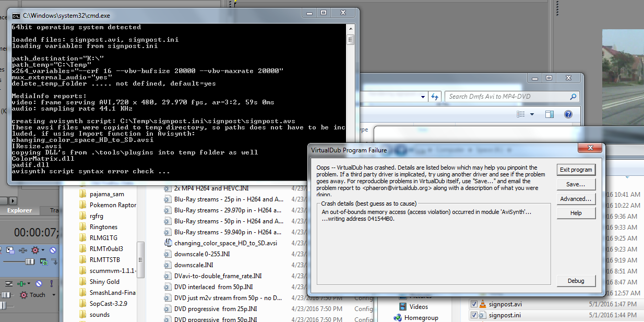
Task: Click the Help button in VirtualDub dialog
Action: pos(576,213)
